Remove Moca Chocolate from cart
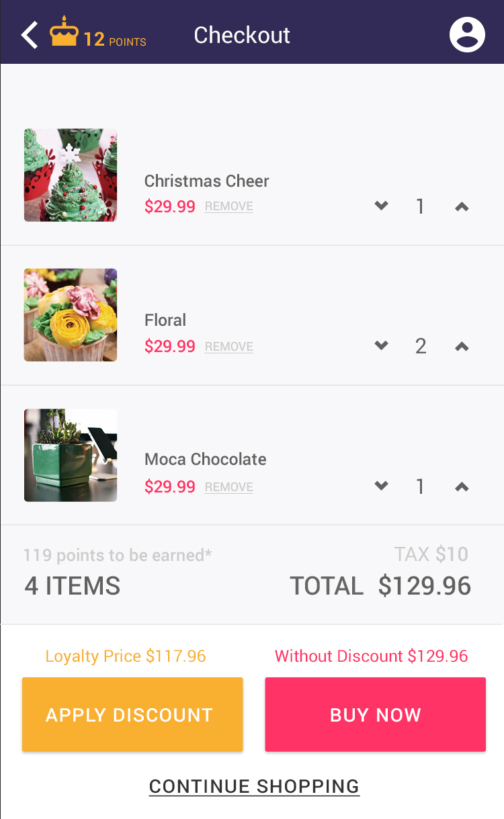 coord(229,487)
